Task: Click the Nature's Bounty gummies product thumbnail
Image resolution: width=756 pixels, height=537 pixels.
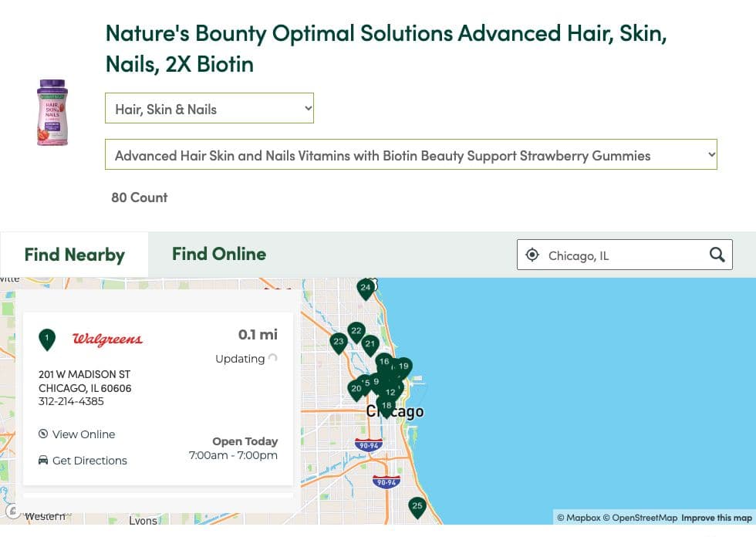Action: click(x=52, y=113)
